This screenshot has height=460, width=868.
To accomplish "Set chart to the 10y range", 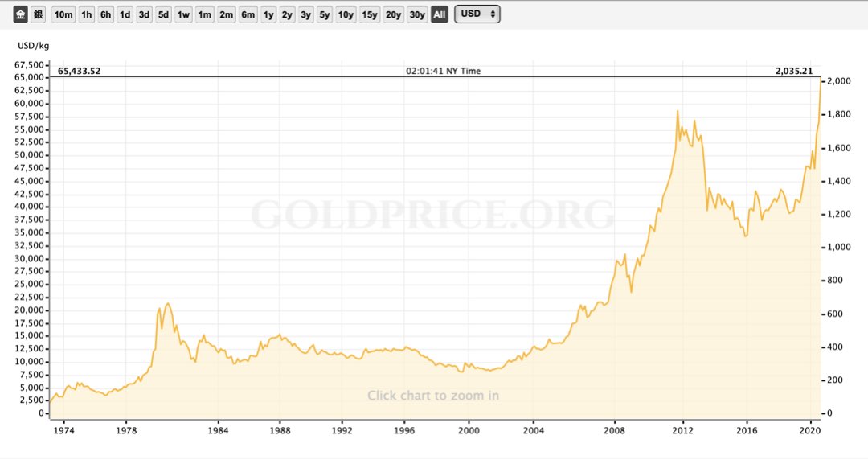I will [346, 14].
